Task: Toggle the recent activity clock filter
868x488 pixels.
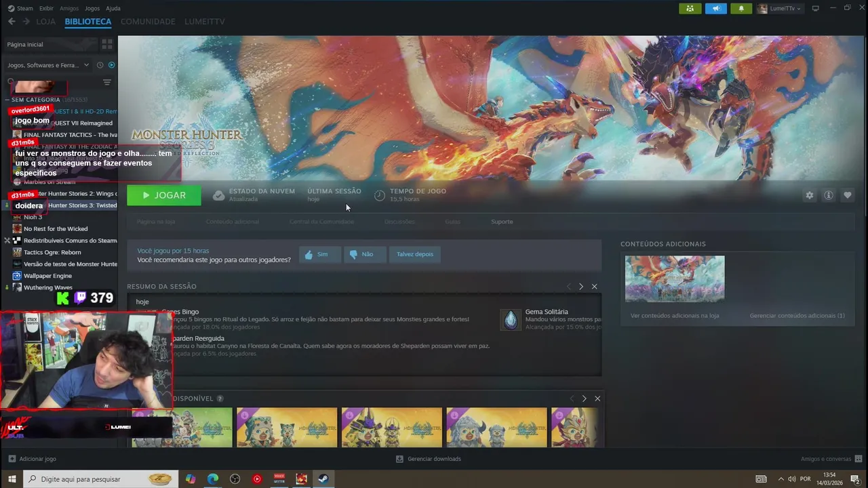Action: click(x=100, y=65)
